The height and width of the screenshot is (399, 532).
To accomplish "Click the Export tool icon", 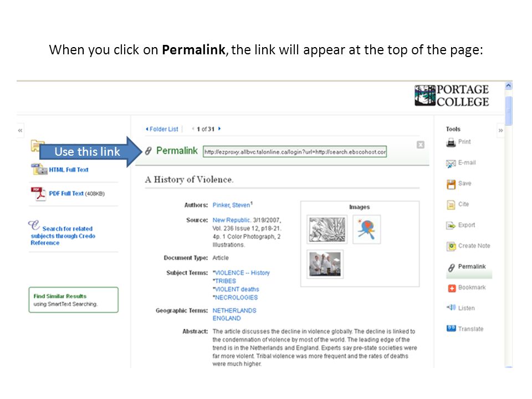I will pyautogui.click(x=451, y=226).
